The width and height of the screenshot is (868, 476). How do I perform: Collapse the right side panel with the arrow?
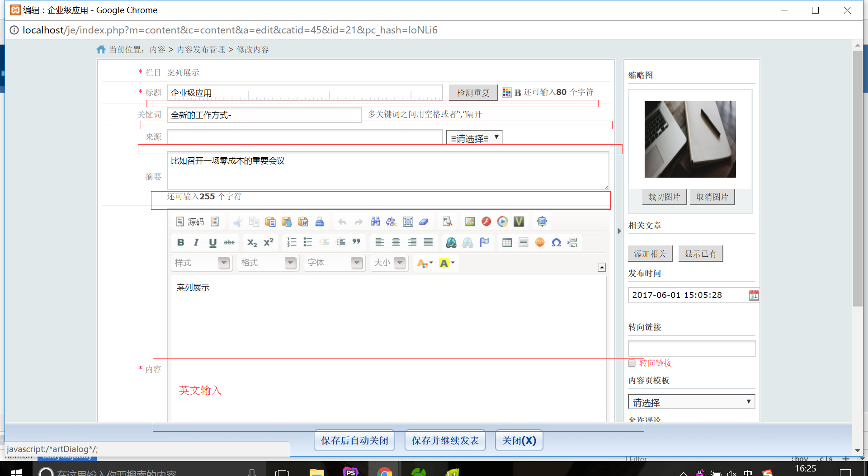(619, 231)
